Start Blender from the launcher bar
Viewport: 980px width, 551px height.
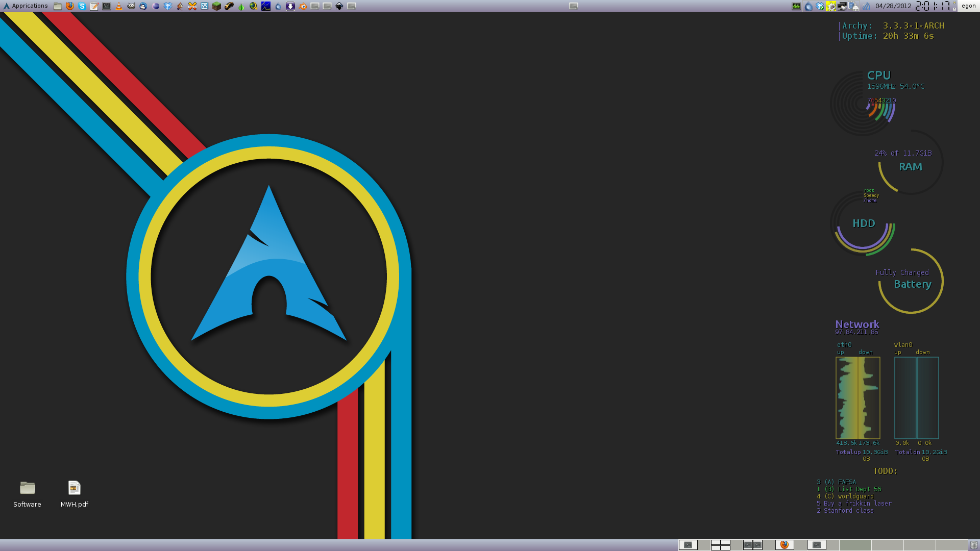point(303,6)
